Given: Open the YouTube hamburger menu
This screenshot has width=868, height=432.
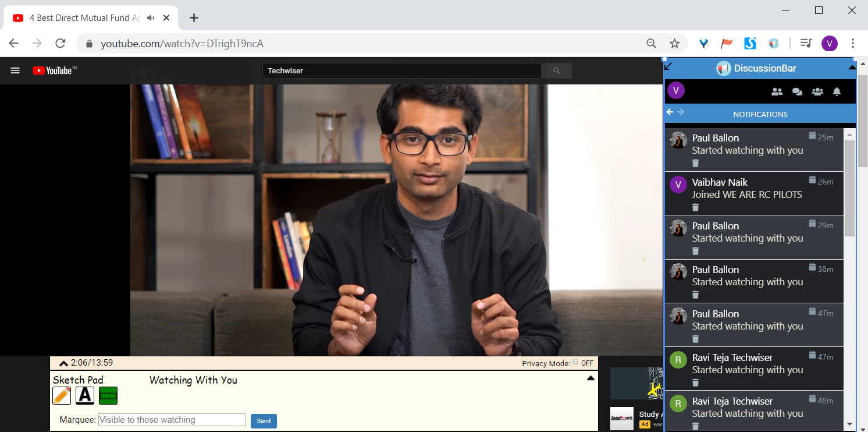Looking at the screenshot, I should tap(15, 70).
